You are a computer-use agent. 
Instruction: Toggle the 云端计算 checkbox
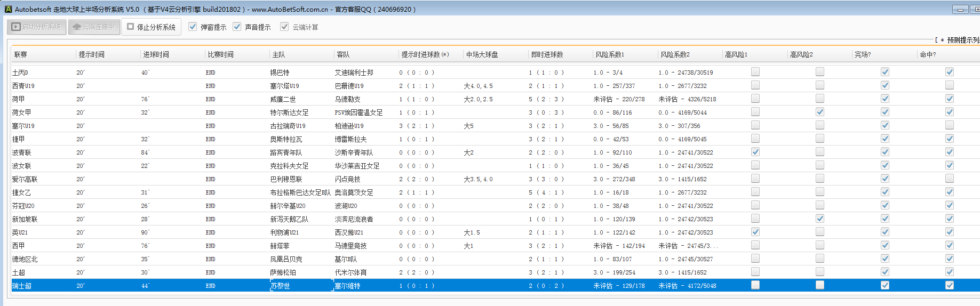point(284,27)
